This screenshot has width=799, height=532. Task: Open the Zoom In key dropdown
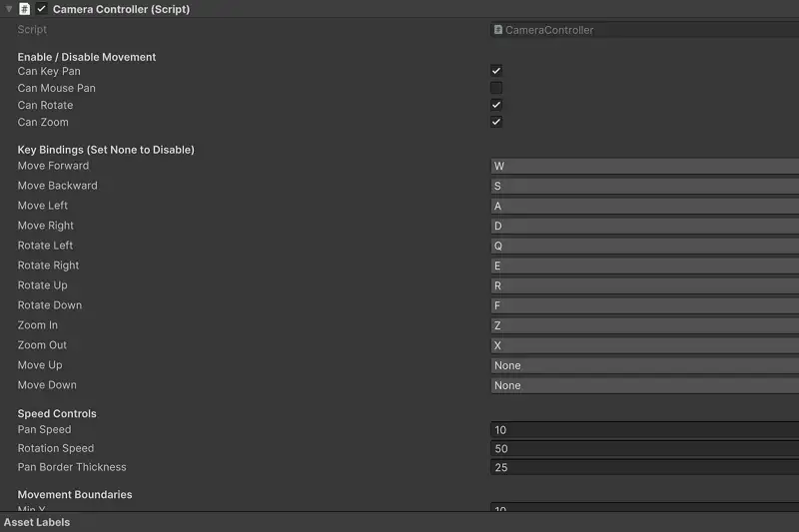[x=644, y=325]
